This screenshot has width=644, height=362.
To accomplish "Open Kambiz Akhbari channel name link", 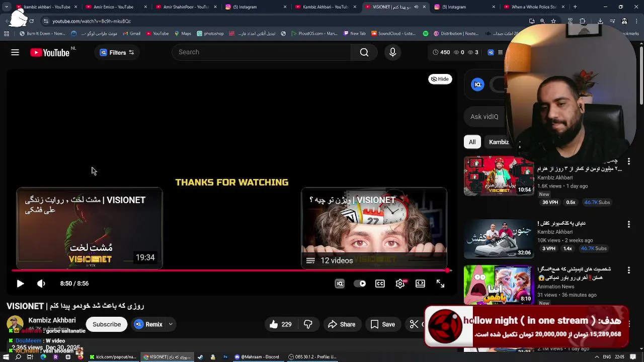I will click(x=52, y=320).
